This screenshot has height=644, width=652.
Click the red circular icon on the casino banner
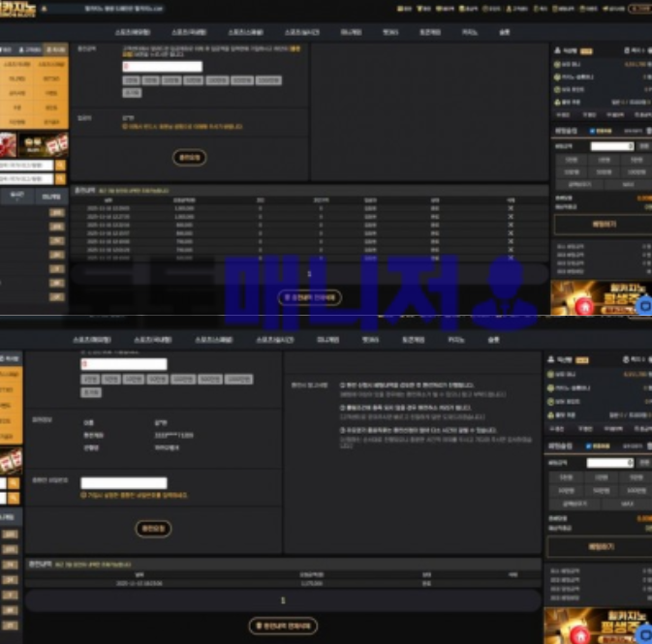click(583, 306)
